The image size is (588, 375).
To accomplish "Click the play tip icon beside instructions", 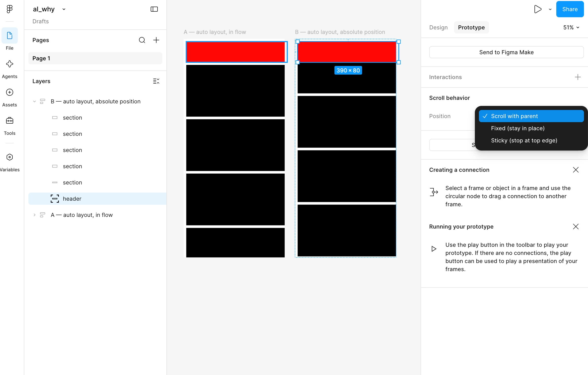I will [x=434, y=249].
